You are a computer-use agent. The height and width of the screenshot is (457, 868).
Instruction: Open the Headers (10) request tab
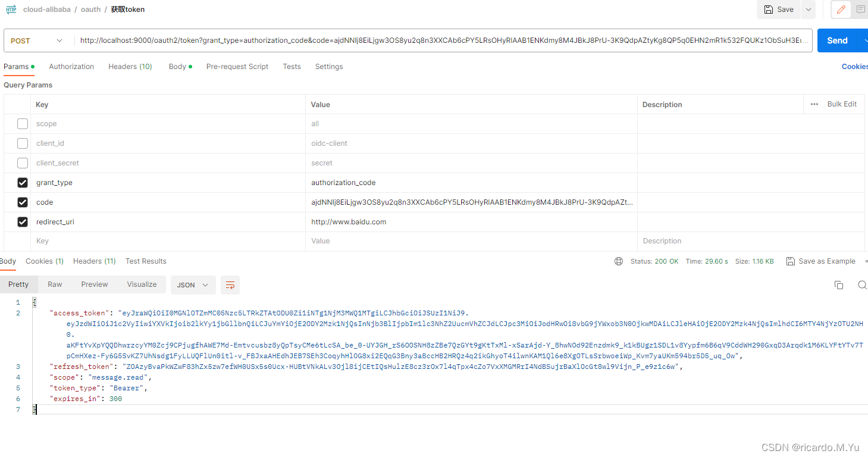pos(130,67)
